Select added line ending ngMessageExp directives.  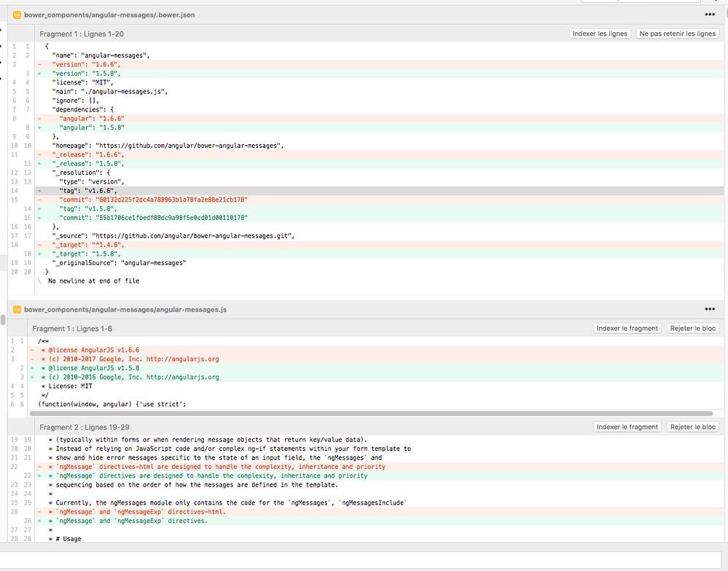point(379,521)
